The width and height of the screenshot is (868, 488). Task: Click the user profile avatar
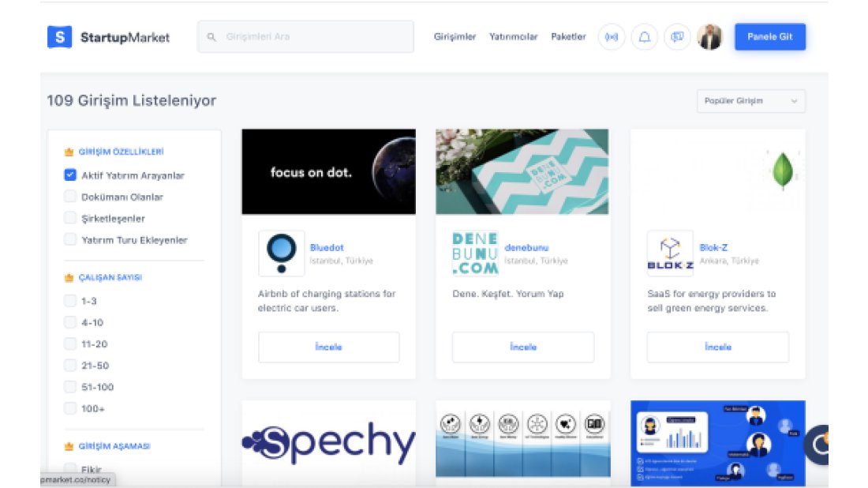[x=709, y=37]
